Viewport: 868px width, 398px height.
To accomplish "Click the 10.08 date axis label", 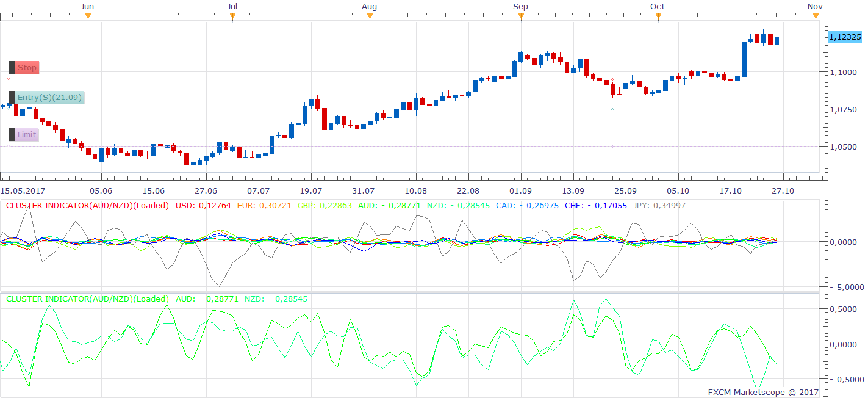I will (x=415, y=191).
